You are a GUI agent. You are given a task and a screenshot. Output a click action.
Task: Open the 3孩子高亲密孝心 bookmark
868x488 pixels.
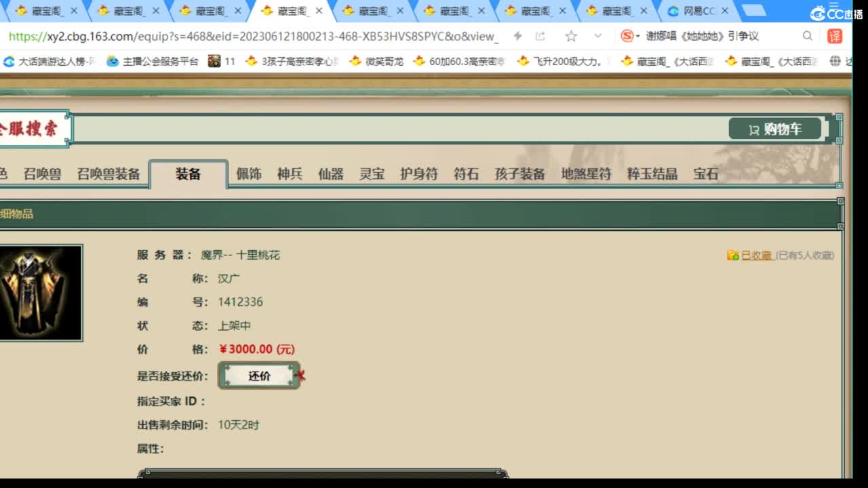pos(292,61)
